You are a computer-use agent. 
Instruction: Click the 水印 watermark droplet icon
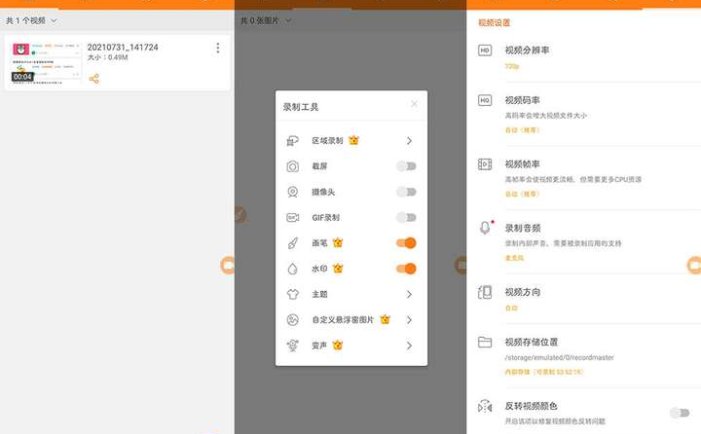point(292,269)
